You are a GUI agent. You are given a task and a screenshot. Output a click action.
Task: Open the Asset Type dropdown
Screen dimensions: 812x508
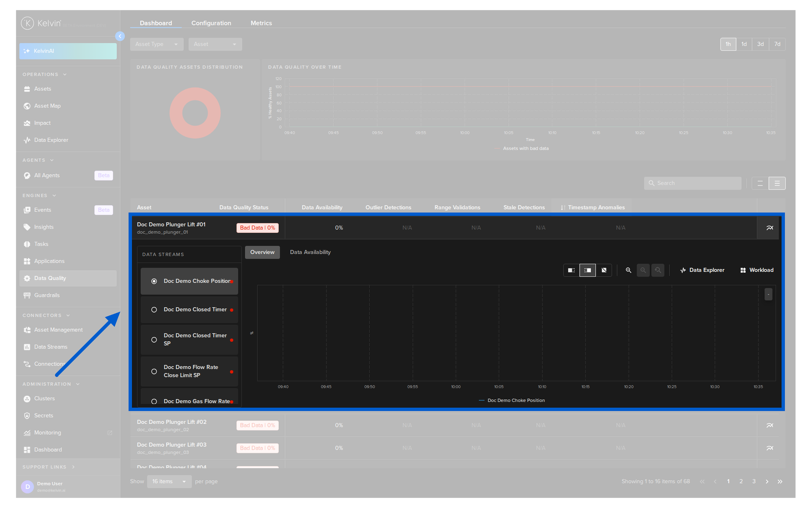point(156,44)
